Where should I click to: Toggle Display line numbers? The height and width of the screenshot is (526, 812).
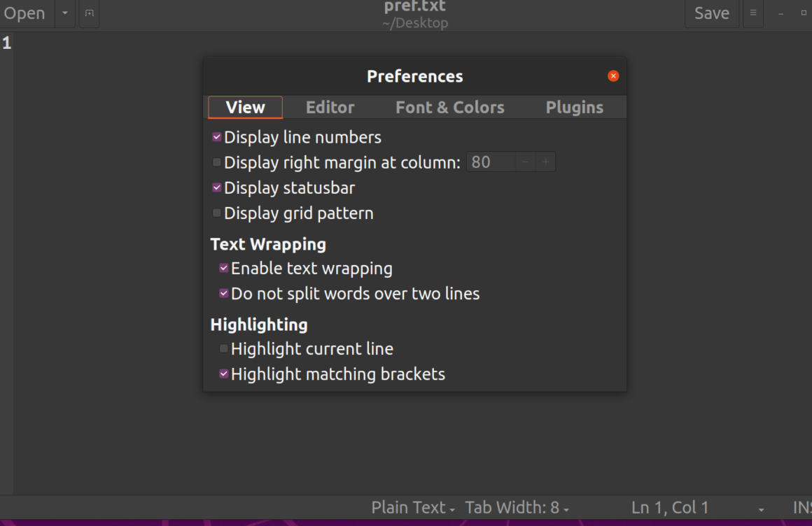[x=216, y=137]
